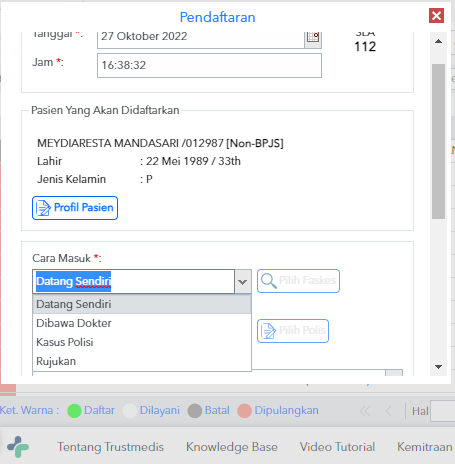
Task: Click the Tanggal date input field
Action: coord(201,39)
